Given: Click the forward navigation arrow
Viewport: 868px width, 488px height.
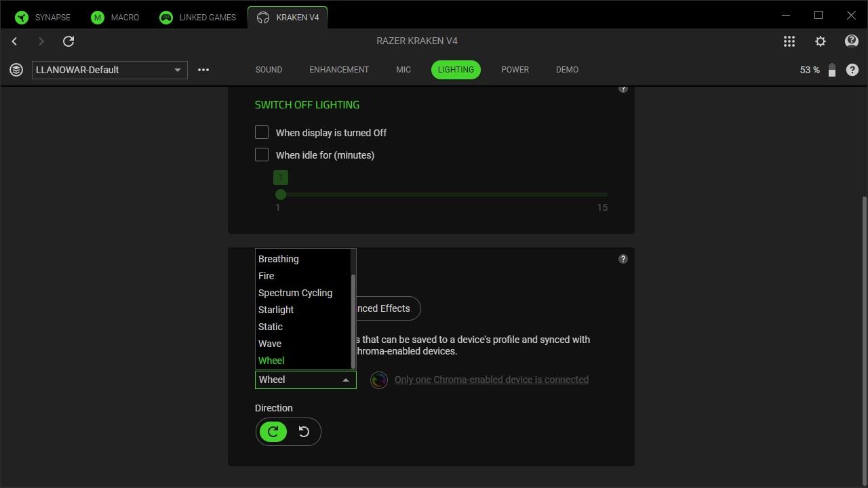Looking at the screenshot, I should (x=41, y=41).
